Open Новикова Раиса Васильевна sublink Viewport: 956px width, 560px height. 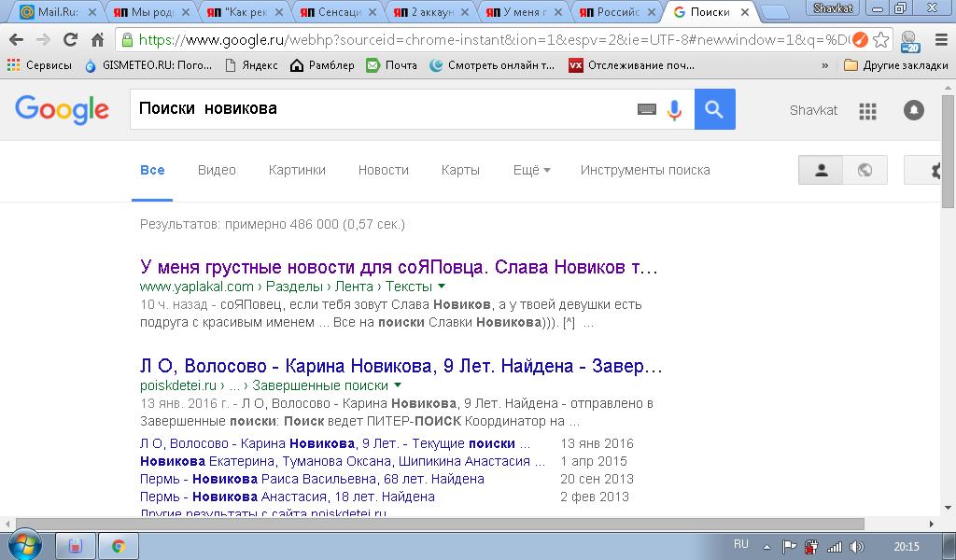point(312,479)
